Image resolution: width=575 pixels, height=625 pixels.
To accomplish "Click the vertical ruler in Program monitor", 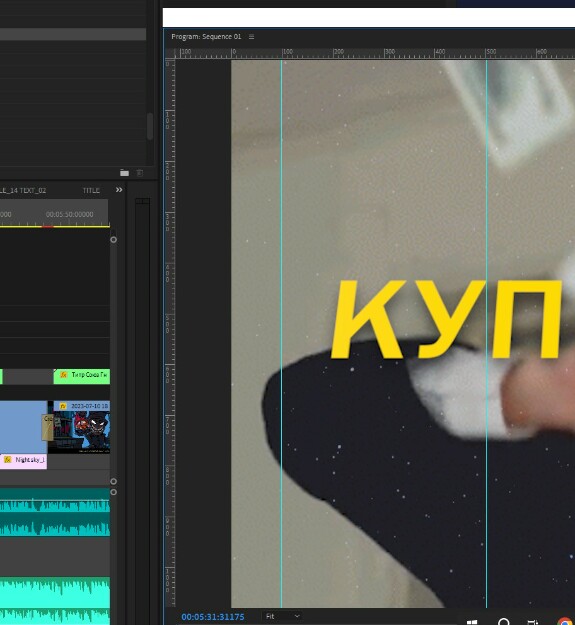I will 170,333.
